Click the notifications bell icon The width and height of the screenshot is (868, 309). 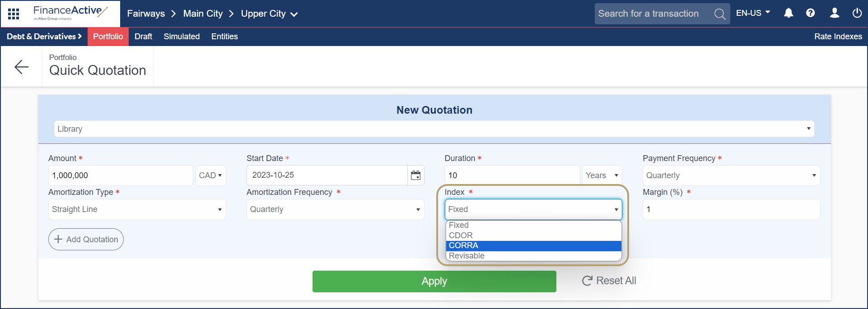pos(788,13)
